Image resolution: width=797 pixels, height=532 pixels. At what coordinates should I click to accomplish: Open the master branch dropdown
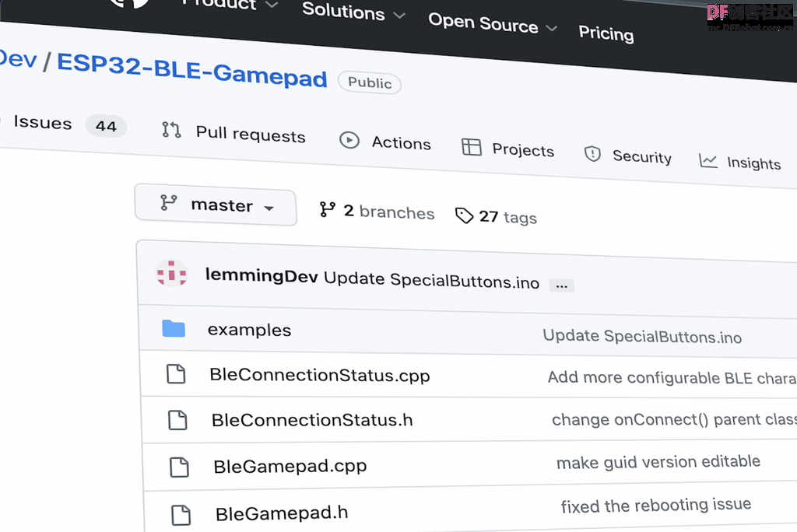tap(216, 205)
